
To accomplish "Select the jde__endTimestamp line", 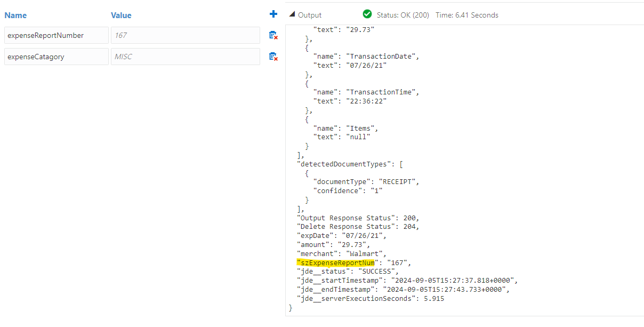I will (x=403, y=289).
